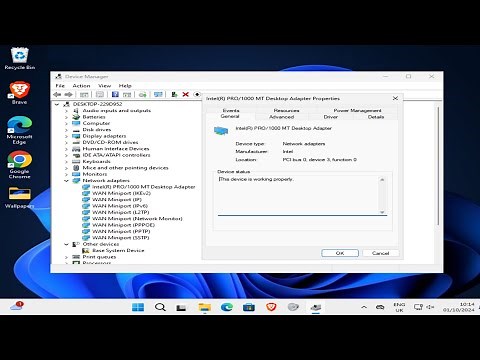Viewport: 480px width, 360px height.
Task: Select WAN Miniport (Network Monitor)
Action: click(x=137, y=219)
